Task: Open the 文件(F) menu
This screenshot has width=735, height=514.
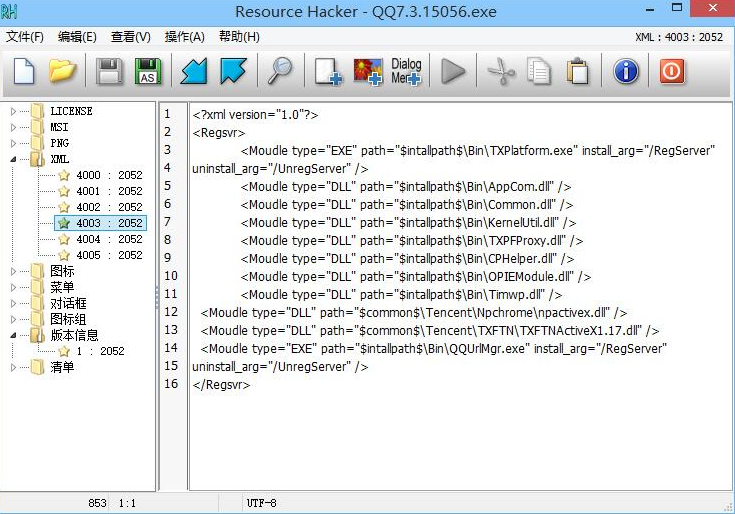Action: [x=24, y=37]
